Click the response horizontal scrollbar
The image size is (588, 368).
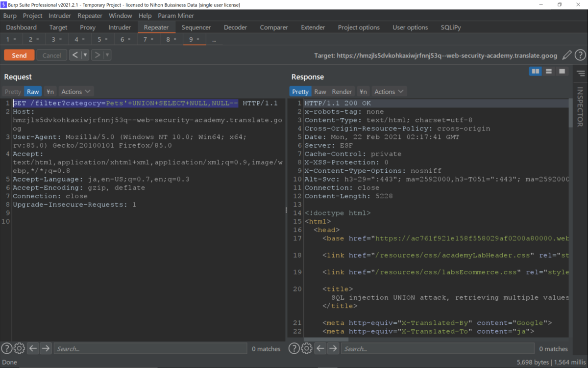coord(326,339)
